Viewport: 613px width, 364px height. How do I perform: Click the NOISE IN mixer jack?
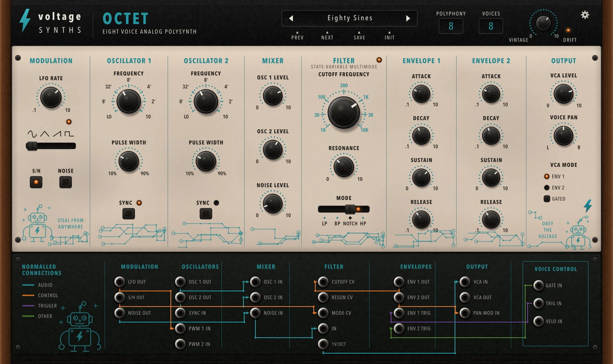255,313
